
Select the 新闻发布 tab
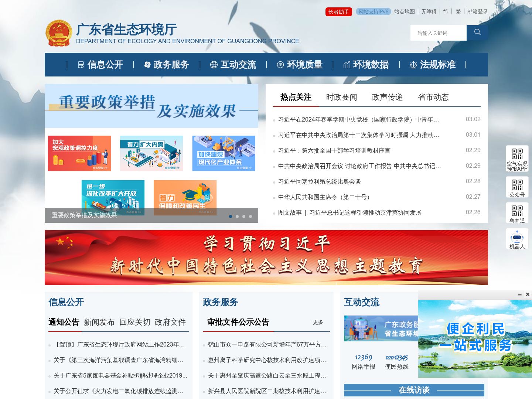(99, 322)
